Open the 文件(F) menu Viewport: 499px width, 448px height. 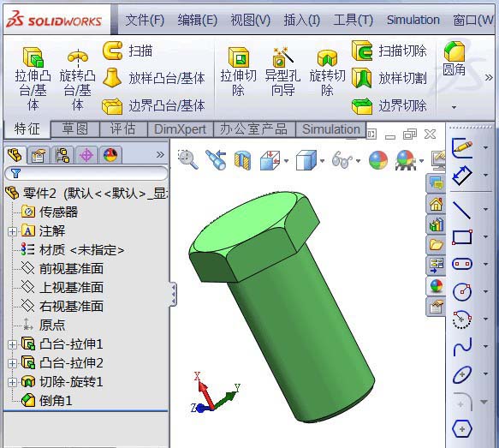click(145, 21)
